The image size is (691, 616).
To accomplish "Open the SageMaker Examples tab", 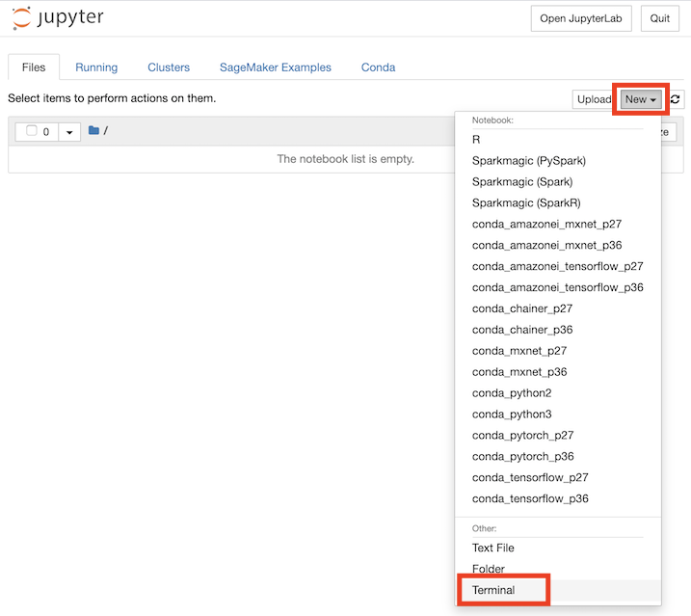I will click(x=276, y=67).
